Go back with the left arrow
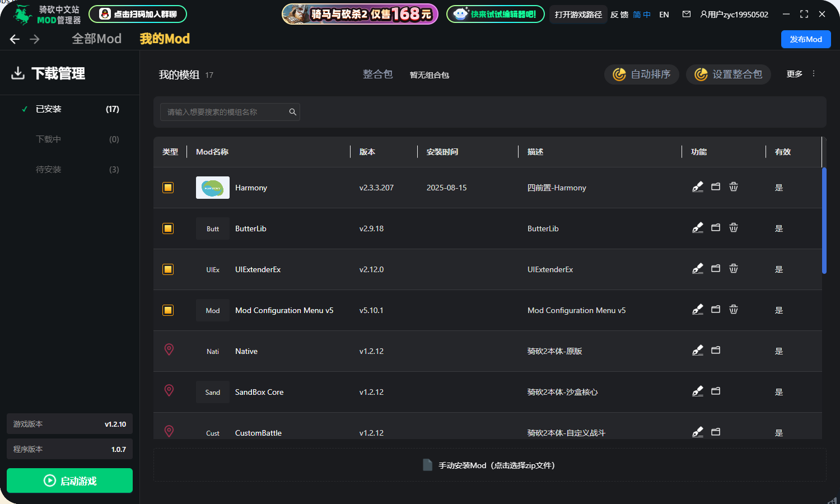Viewport: 840px width, 504px height. 15,39
